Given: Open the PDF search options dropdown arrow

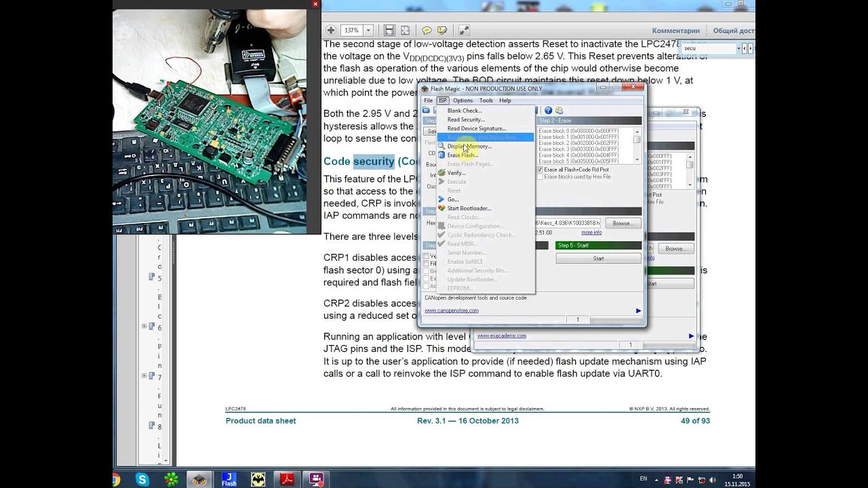Looking at the screenshot, I should (737, 48).
